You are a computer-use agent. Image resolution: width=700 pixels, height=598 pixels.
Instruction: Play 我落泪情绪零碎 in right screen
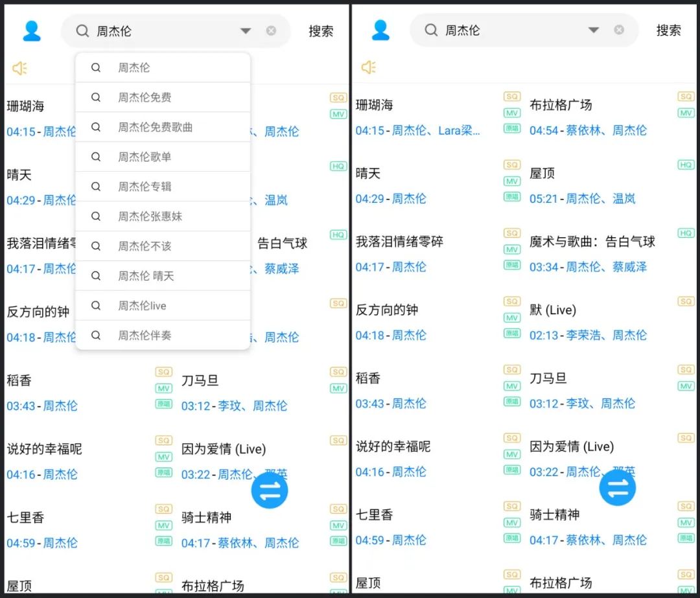click(399, 242)
